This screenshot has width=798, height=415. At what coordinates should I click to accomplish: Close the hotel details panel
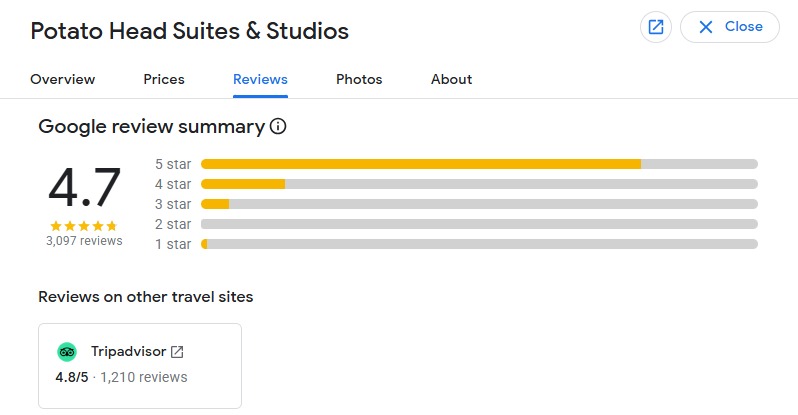tap(729, 27)
